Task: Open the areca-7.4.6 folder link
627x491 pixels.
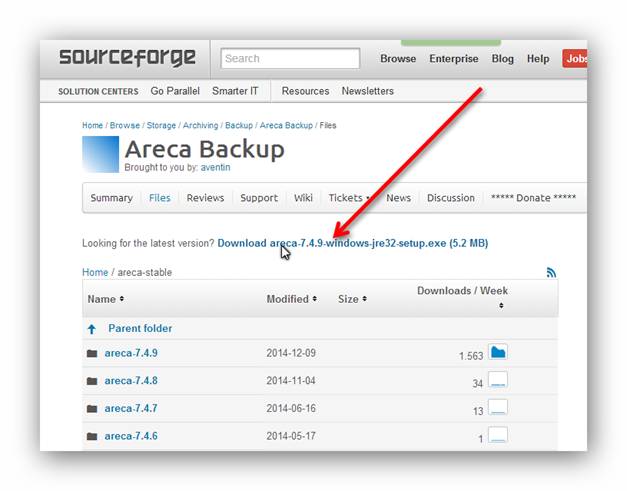Action: coord(131,436)
